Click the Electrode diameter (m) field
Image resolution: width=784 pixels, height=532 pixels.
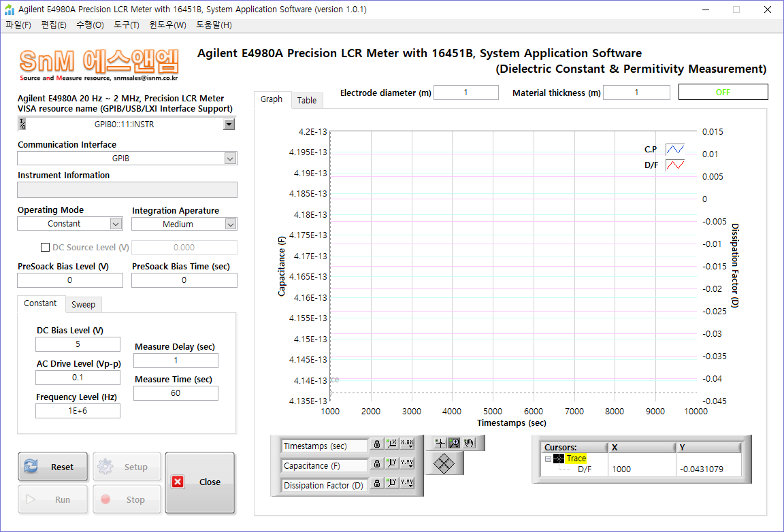tap(466, 93)
